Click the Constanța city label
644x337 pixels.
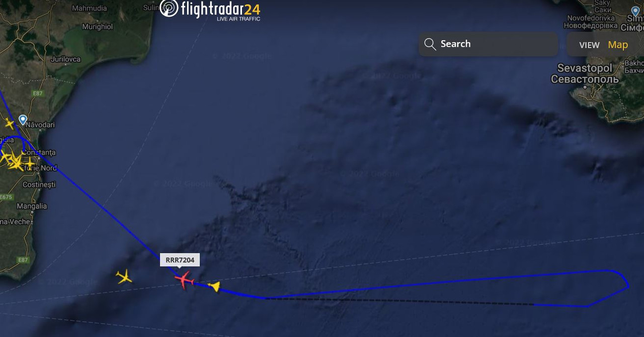(x=39, y=152)
